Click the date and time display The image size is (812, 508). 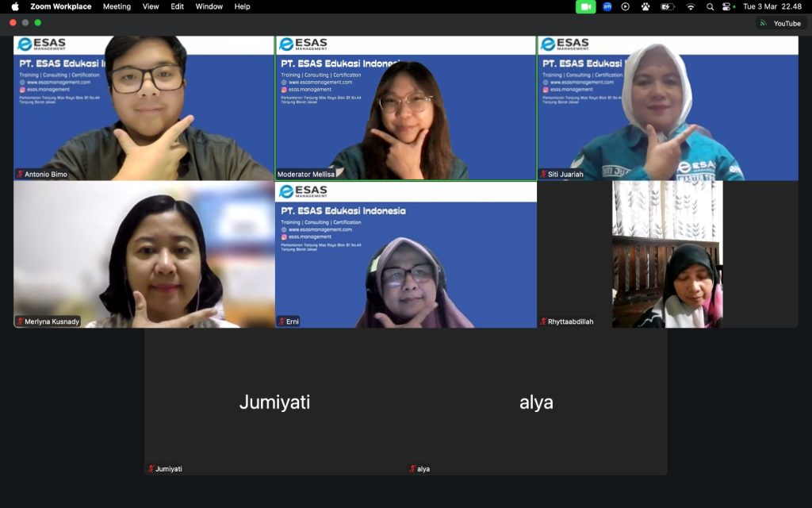772,6
